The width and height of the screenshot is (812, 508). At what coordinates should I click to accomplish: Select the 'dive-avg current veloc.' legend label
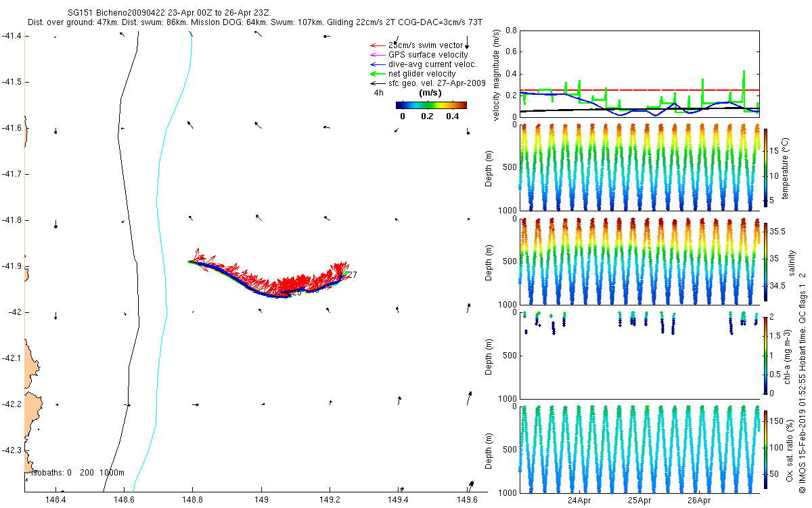pyautogui.click(x=432, y=64)
